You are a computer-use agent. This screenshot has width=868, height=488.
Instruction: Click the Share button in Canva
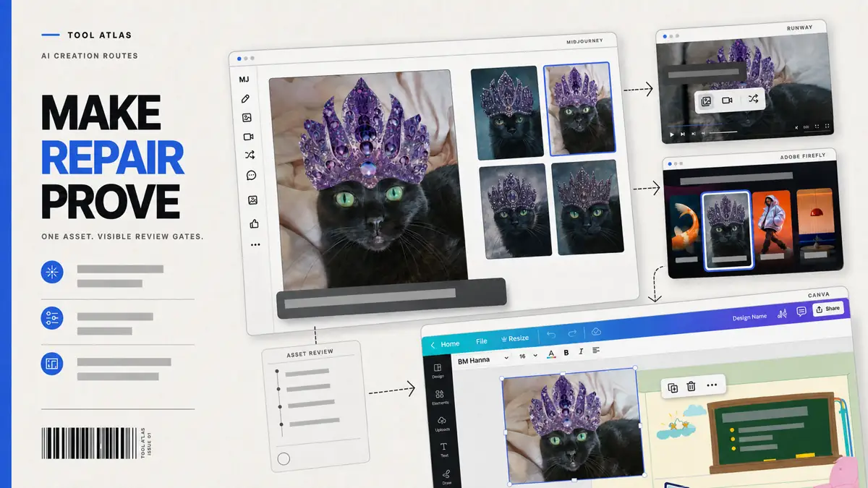click(x=827, y=309)
